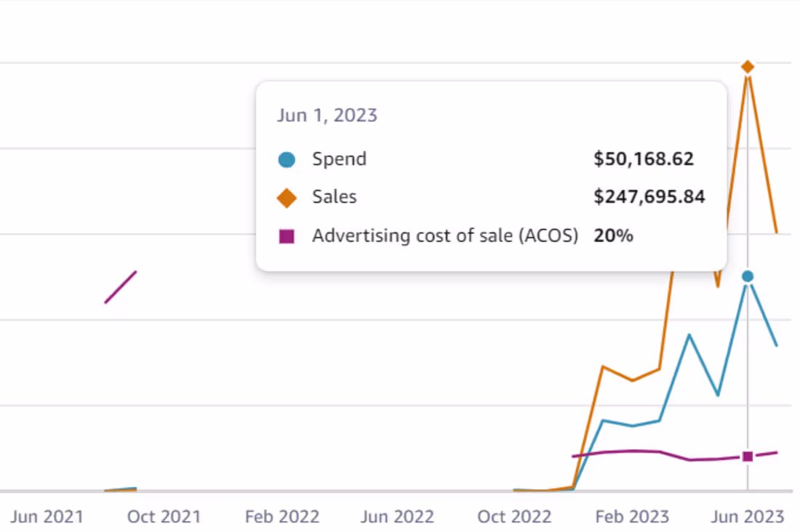Image resolution: width=800 pixels, height=532 pixels.
Task: Click the 20% ACOS value
Action: tap(612, 235)
